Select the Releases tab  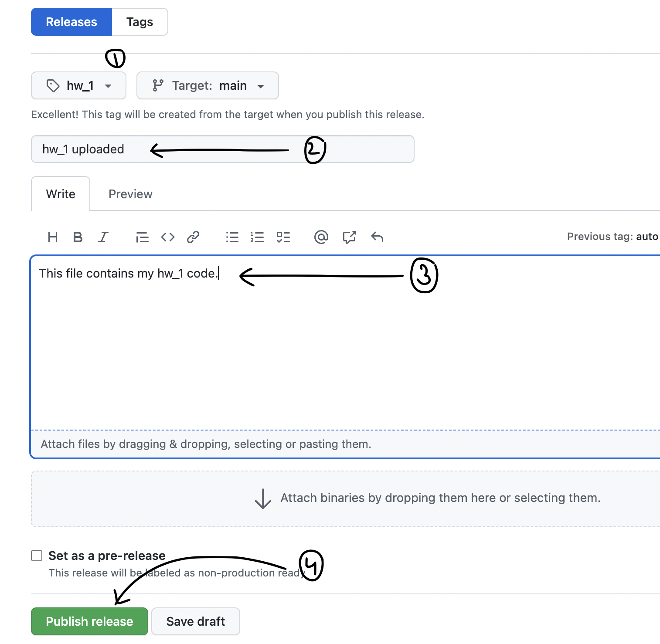[71, 22]
